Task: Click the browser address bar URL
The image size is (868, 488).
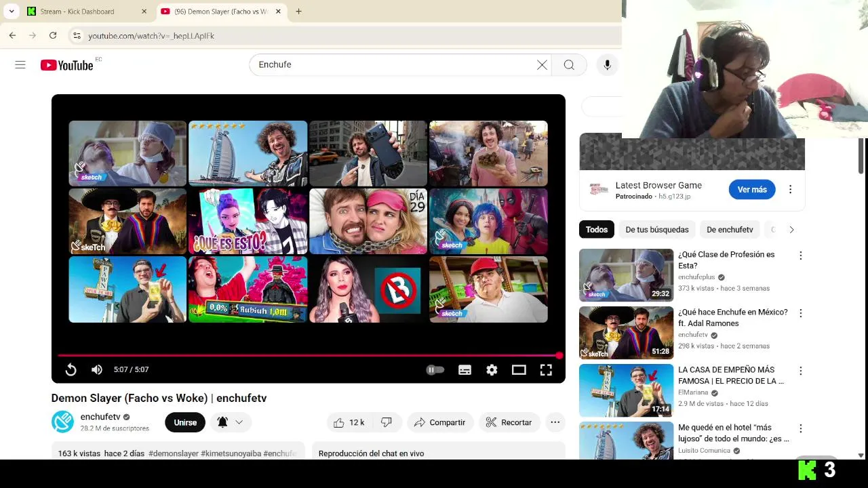Action: (151, 35)
